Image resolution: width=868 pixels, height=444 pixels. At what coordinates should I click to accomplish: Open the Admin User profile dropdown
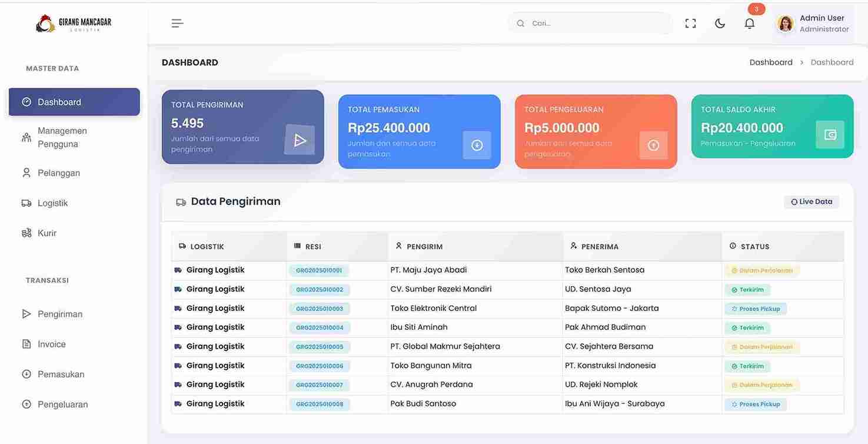click(823, 24)
